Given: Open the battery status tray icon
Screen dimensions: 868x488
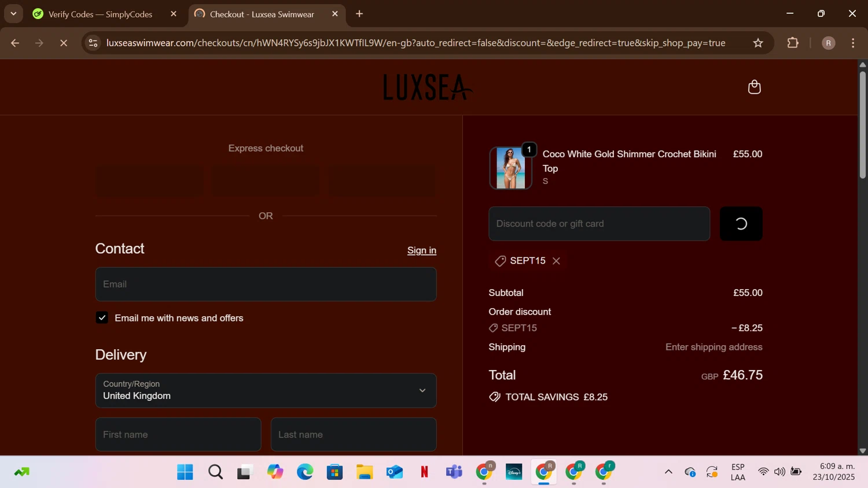Looking at the screenshot, I should pos(796,472).
